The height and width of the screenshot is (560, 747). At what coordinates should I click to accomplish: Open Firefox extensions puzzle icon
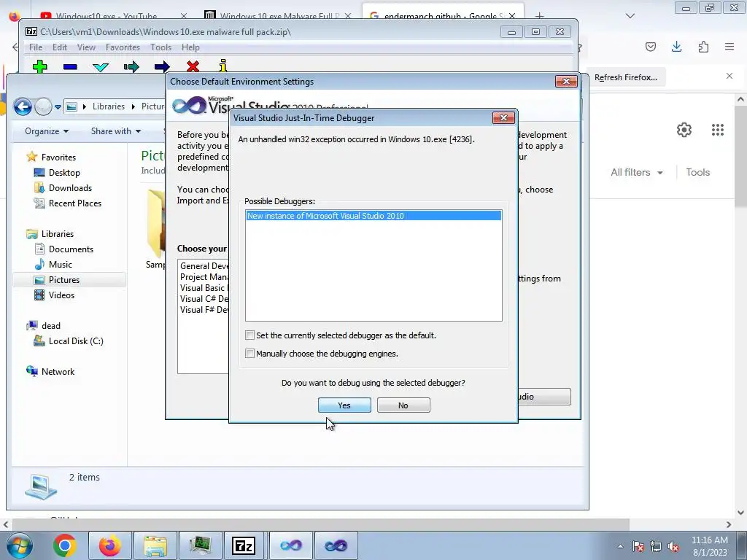coord(703,47)
